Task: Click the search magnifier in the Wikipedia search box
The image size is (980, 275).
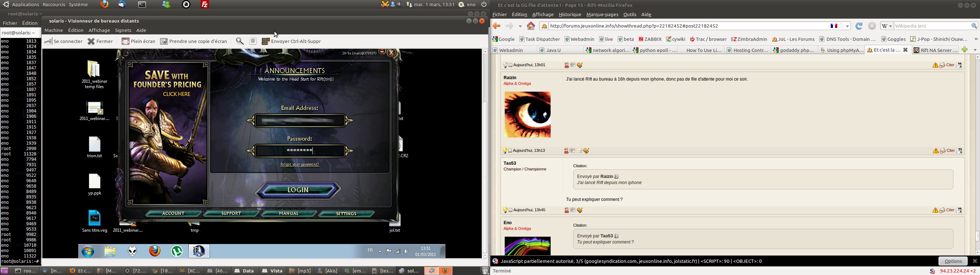Action: (x=974, y=26)
